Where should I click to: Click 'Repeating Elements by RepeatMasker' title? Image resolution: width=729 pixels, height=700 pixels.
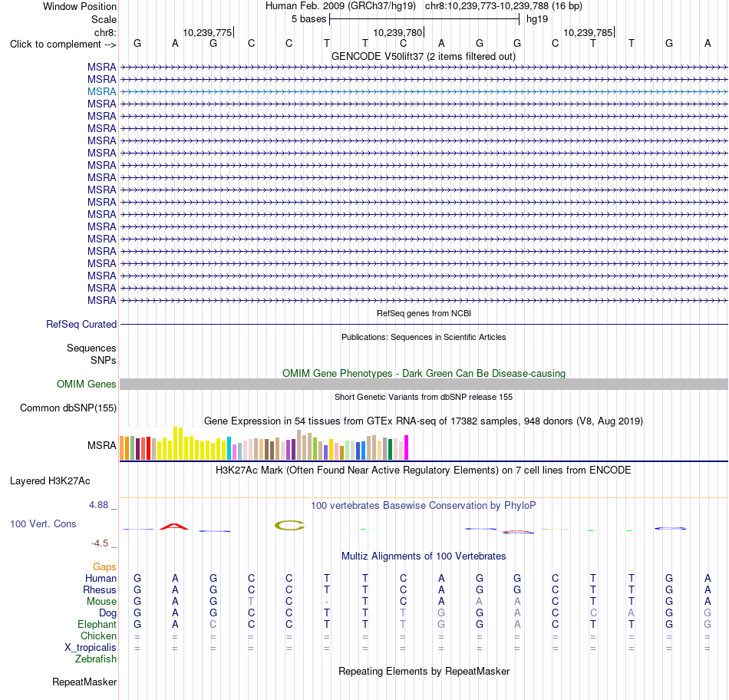424,671
